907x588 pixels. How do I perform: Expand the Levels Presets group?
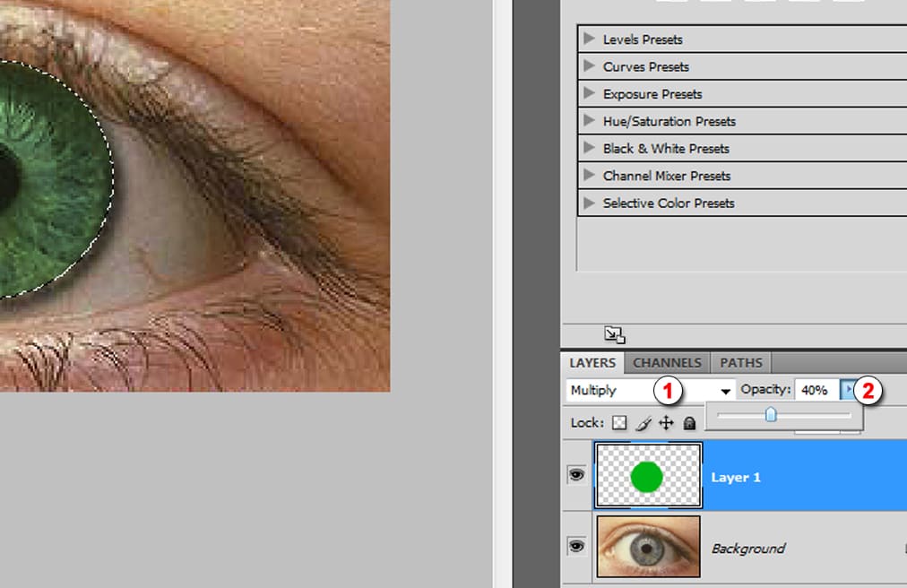pos(589,39)
